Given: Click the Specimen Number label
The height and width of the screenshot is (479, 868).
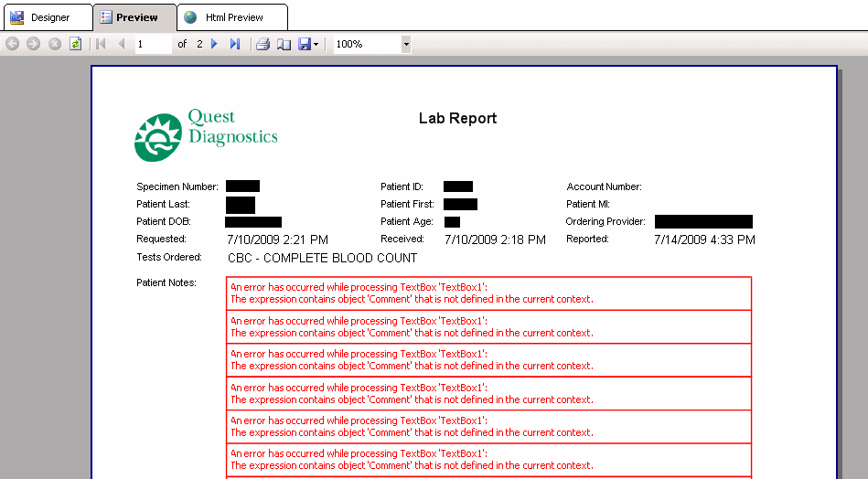Looking at the screenshot, I should pos(177,187).
